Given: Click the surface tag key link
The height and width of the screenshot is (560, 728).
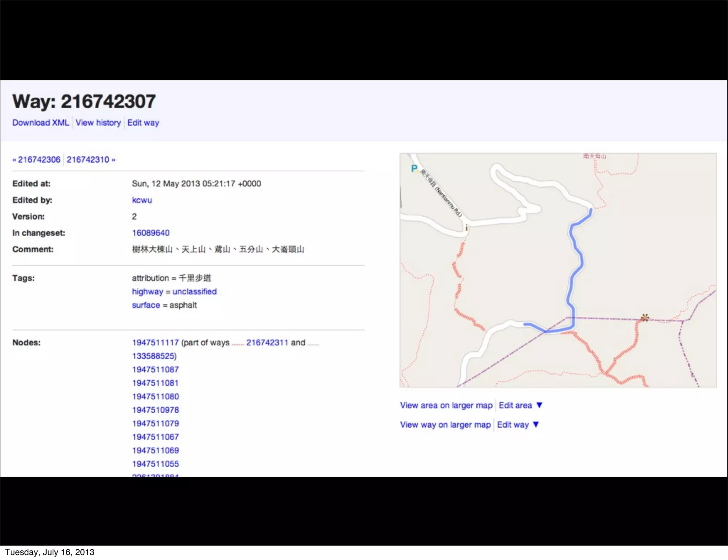Looking at the screenshot, I should tap(146, 305).
